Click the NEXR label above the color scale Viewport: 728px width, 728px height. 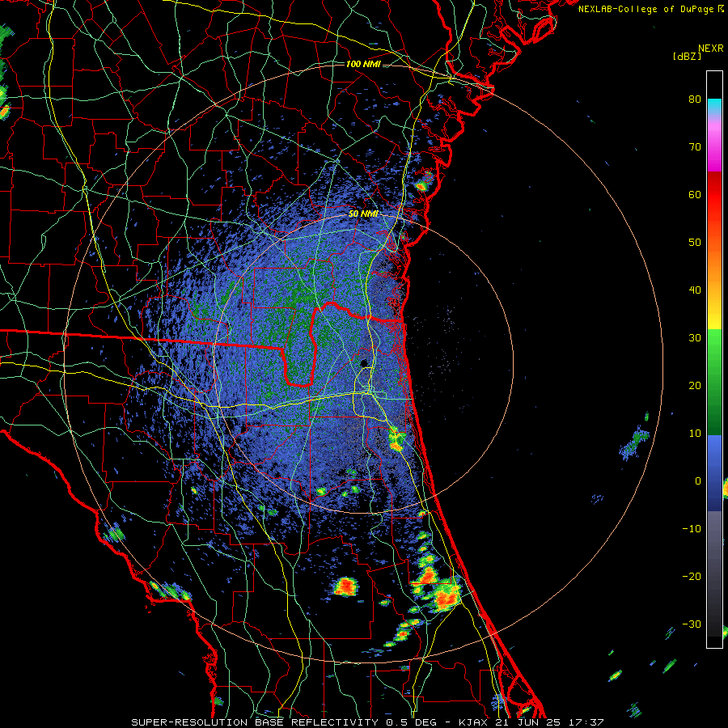coord(711,49)
